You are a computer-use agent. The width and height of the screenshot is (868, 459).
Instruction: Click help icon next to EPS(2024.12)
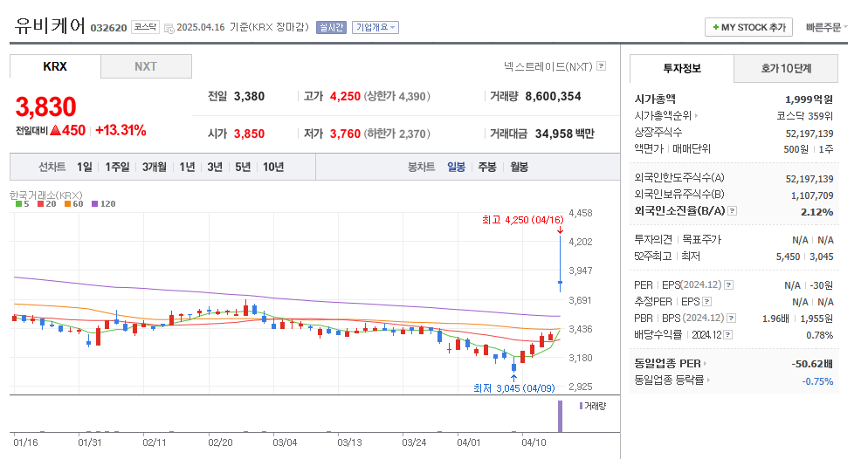(x=729, y=284)
